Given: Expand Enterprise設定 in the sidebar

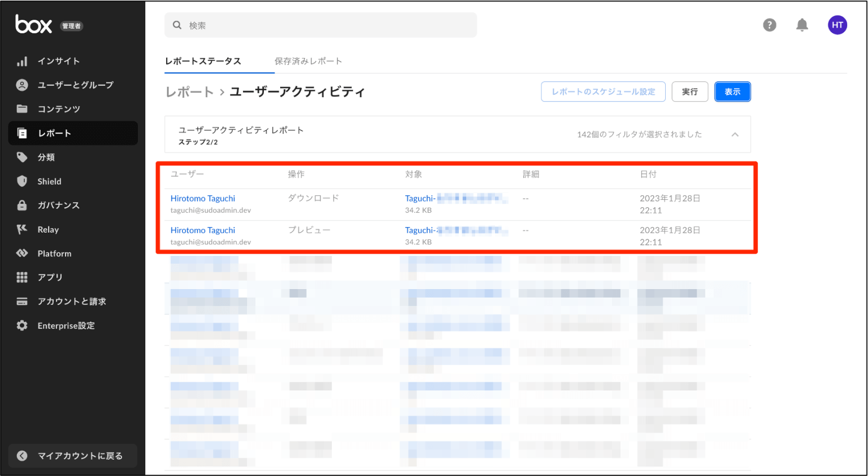Looking at the screenshot, I should pyautogui.click(x=65, y=325).
